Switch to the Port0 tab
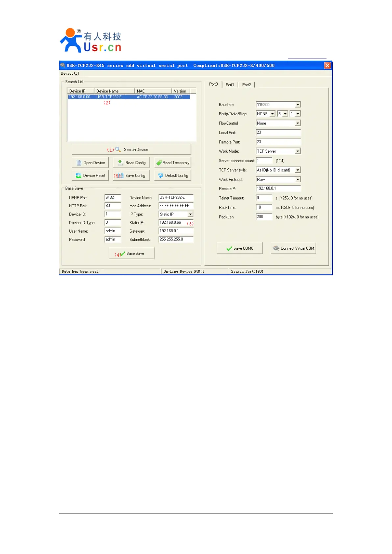 click(213, 84)
